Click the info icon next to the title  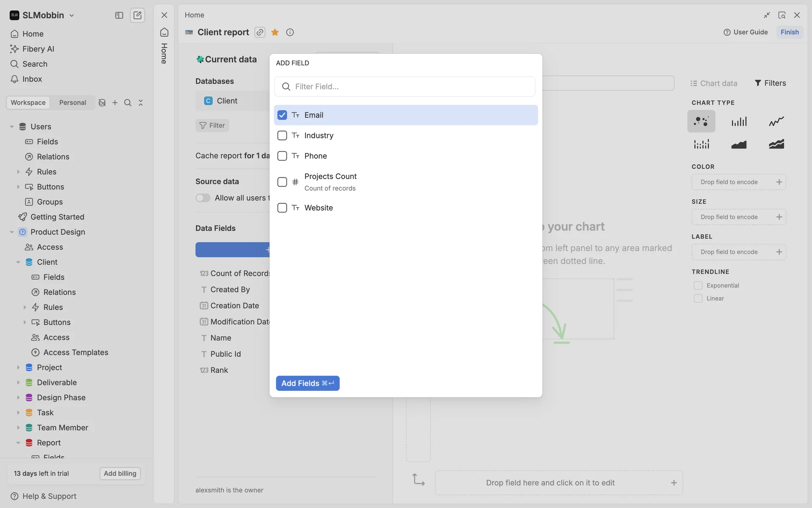290,32
